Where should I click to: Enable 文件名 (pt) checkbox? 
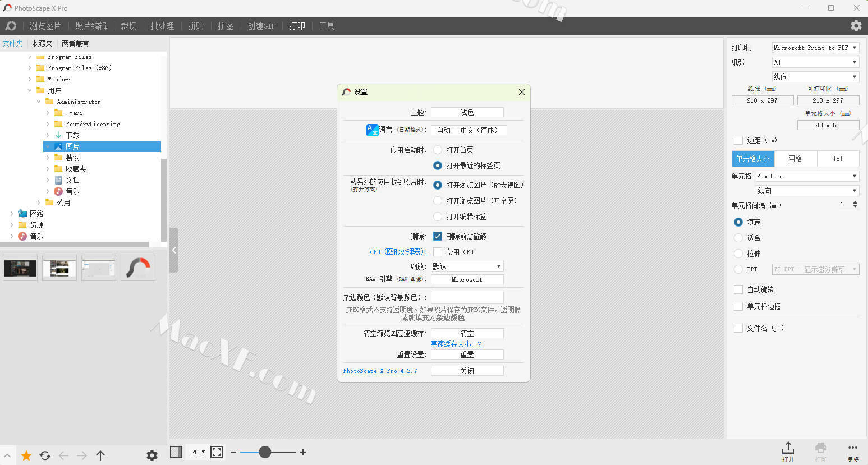coord(738,328)
